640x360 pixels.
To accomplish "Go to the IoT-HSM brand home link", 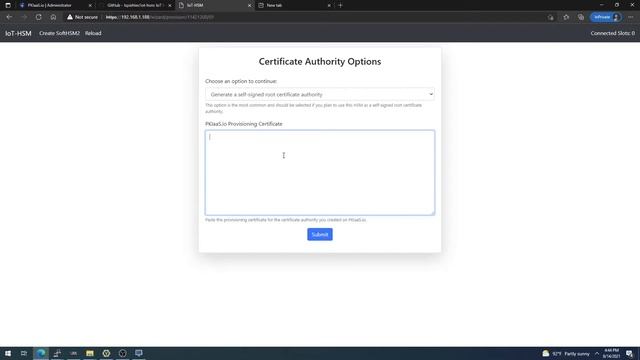I will [18, 33].
